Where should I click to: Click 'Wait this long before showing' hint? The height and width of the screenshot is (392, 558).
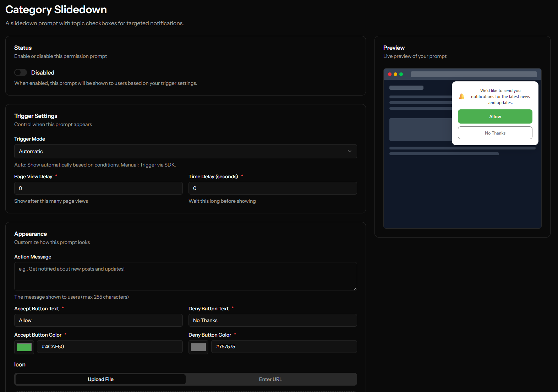point(222,201)
